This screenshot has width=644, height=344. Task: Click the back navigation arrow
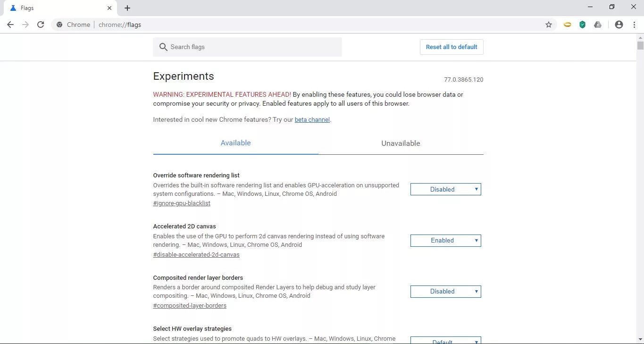pyautogui.click(x=10, y=25)
